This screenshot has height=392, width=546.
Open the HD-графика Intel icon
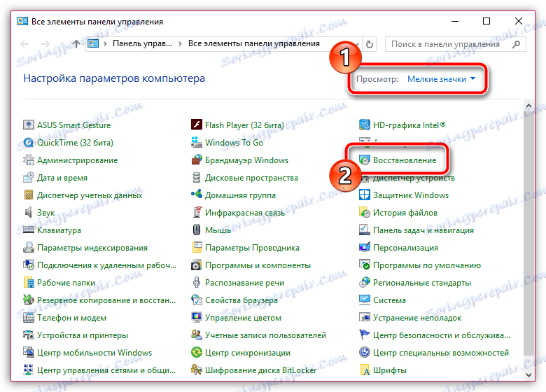364,125
